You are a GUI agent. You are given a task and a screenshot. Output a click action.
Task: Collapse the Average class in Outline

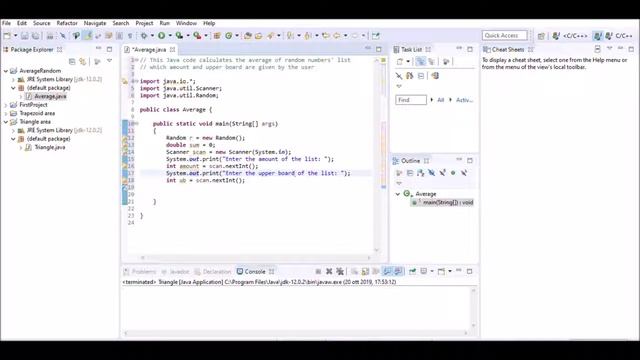[x=398, y=194]
